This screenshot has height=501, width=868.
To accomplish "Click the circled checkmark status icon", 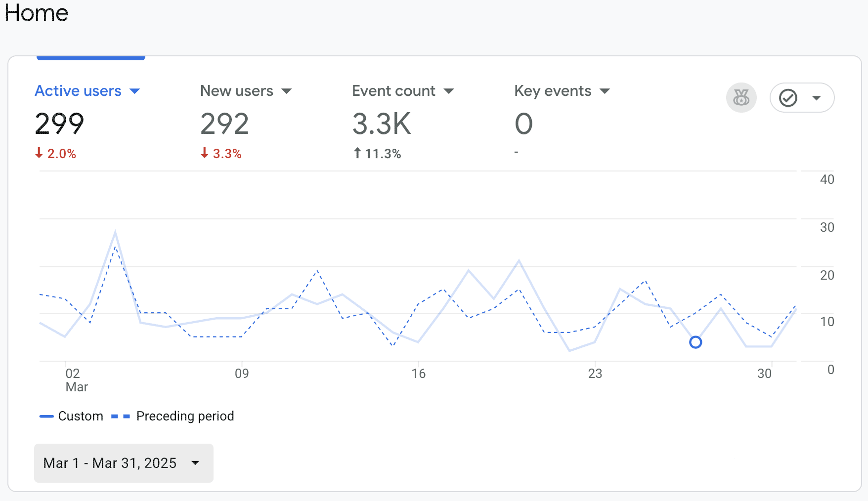I will (788, 98).
